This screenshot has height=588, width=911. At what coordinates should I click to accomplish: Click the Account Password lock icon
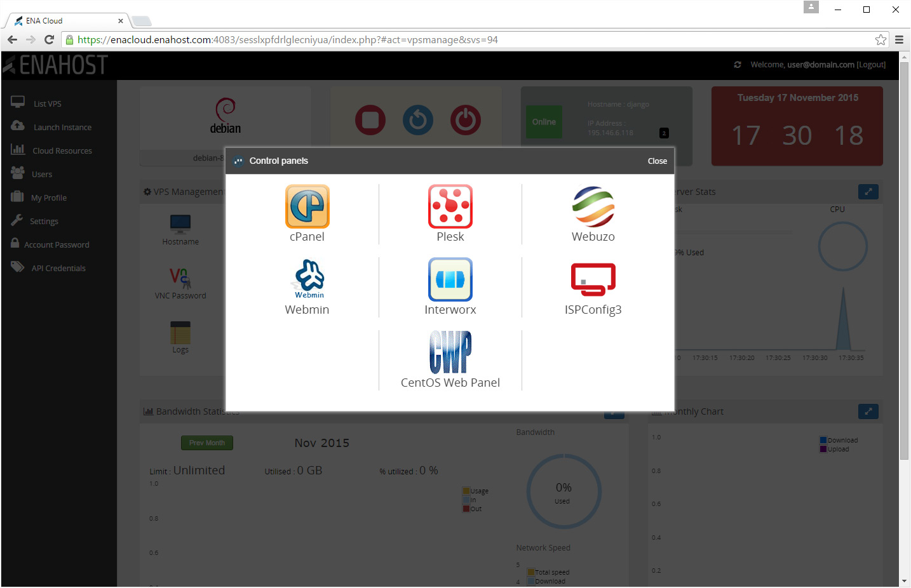pyautogui.click(x=15, y=243)
